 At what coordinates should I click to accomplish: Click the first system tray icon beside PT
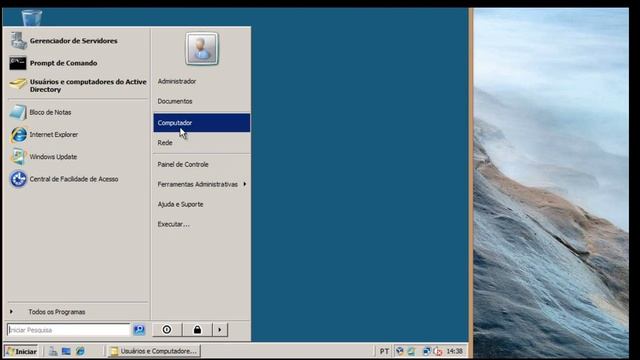coord(400,351)
